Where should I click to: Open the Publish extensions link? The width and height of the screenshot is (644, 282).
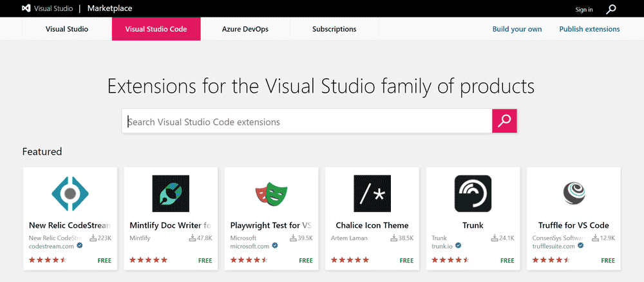coord(589,29)
